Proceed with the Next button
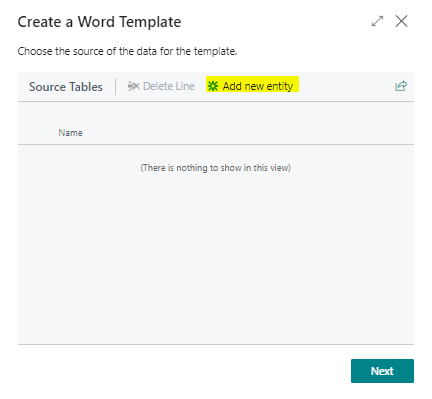The height and width of the screenshot is (399, 432). coord(382,371)
